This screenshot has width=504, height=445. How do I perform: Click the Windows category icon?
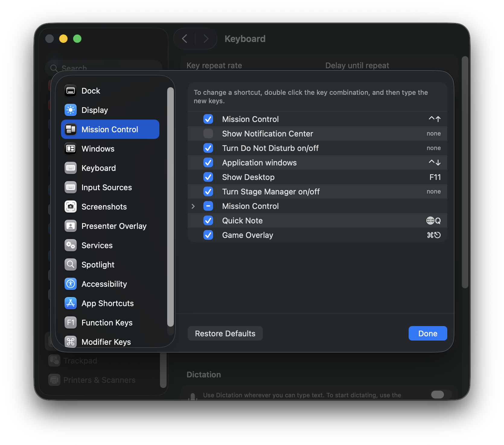71,149
